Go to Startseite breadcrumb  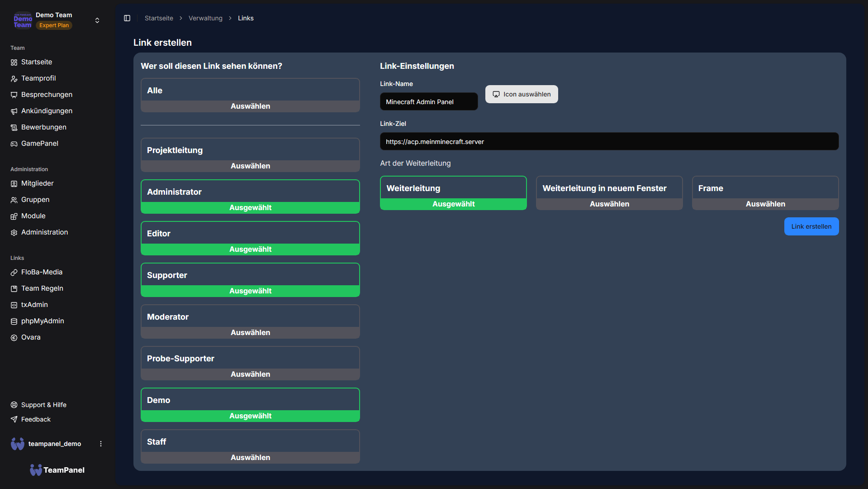tap(159, 18)
